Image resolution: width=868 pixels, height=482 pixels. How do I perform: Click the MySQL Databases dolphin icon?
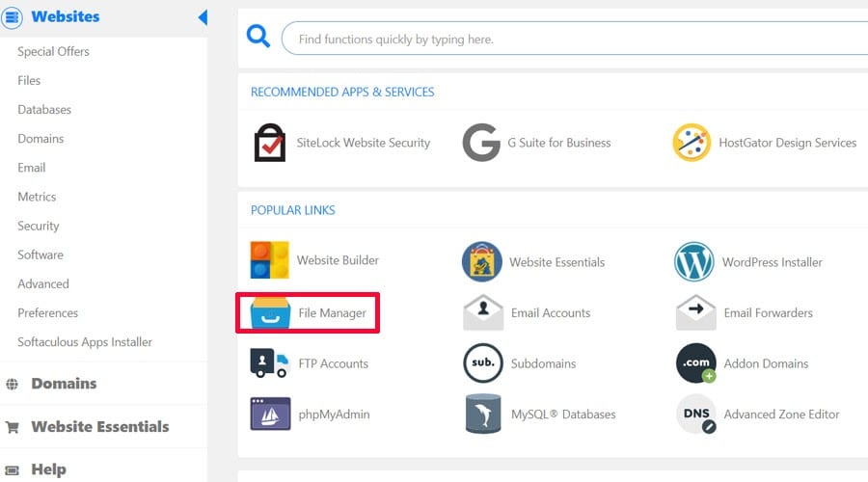pyautogui.click(x=483, y=414)
